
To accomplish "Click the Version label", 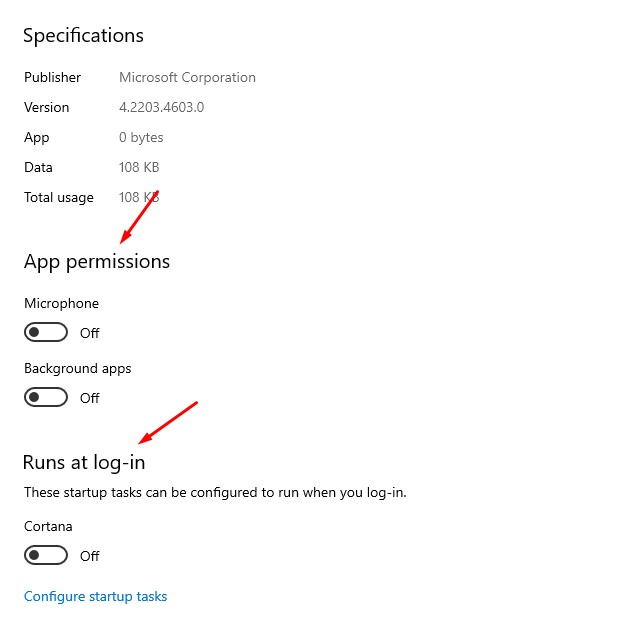I will point(47,107).
